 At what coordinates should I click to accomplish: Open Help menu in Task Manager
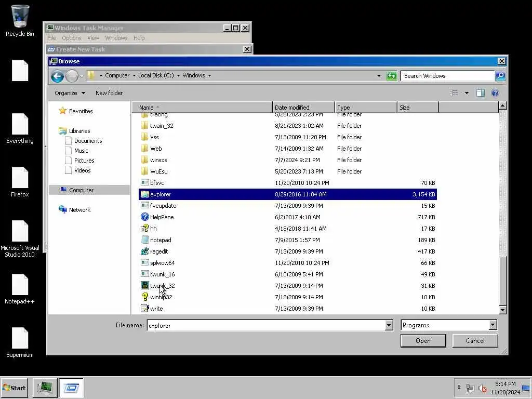[139, 38]
